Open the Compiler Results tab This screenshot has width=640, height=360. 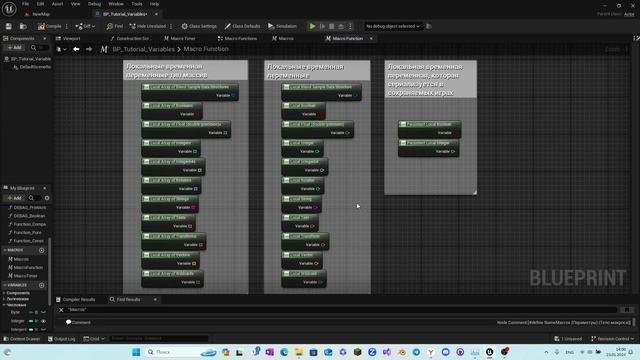(x=76, y=299)
